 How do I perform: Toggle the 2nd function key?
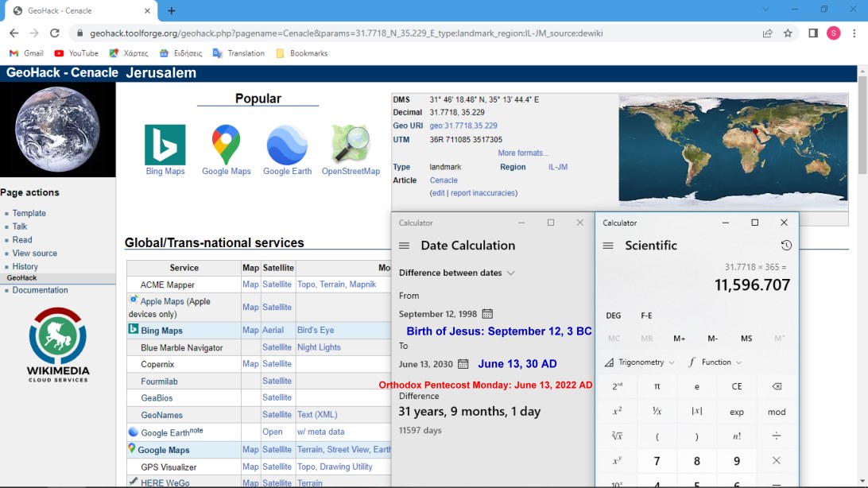point(618,386)
